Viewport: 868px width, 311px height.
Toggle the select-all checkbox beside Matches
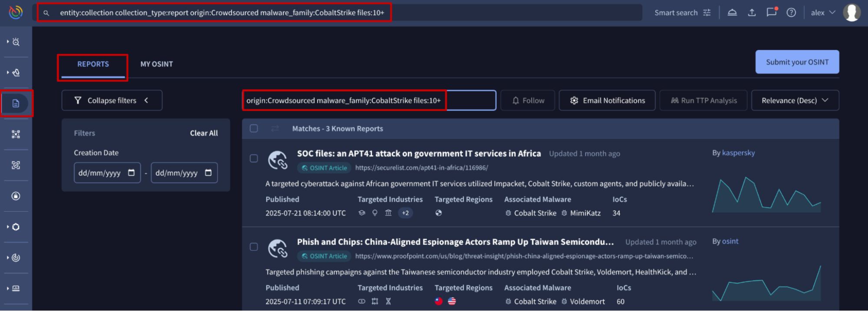(x=254, y=128)
